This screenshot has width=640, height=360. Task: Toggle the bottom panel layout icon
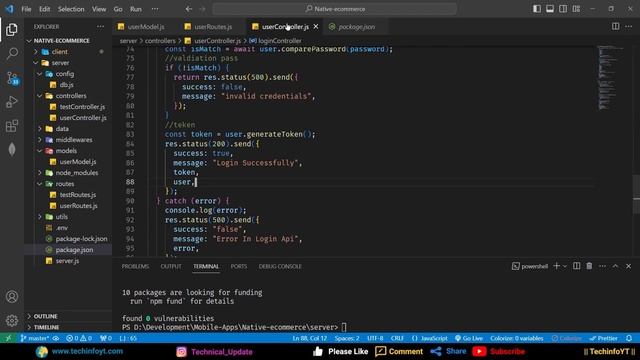tap(550, 9)
